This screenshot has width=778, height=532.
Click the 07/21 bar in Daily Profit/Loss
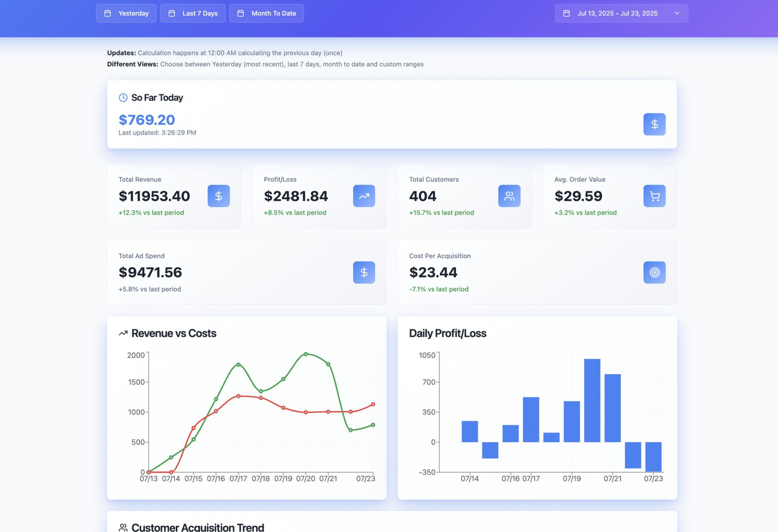[612, 408]
